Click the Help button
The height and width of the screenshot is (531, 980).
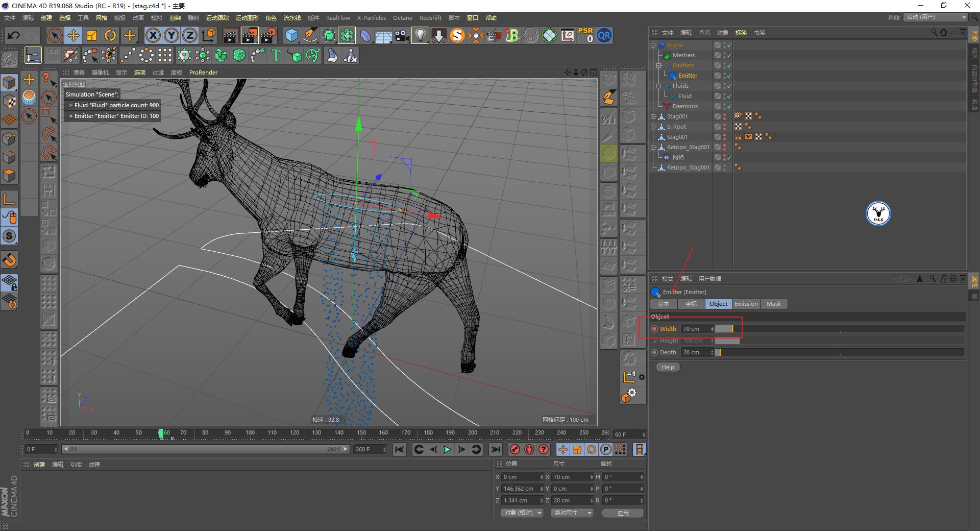click(668, 367)
